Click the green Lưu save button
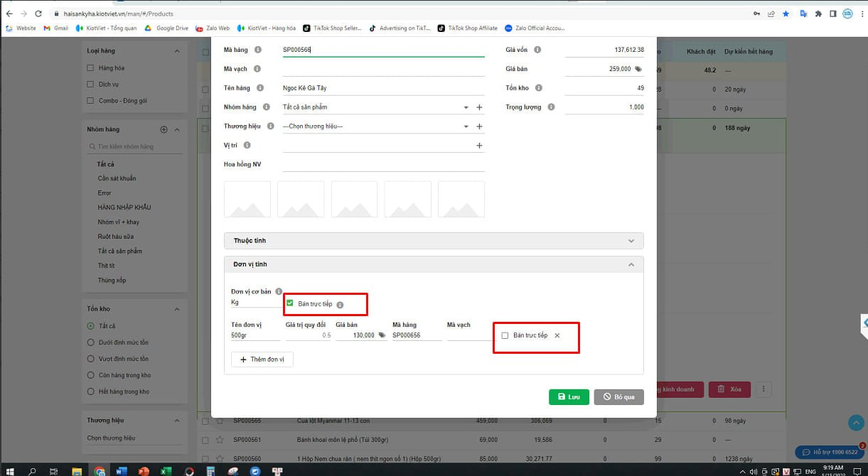Screen dimensions: 868x476 coord(569,397)
